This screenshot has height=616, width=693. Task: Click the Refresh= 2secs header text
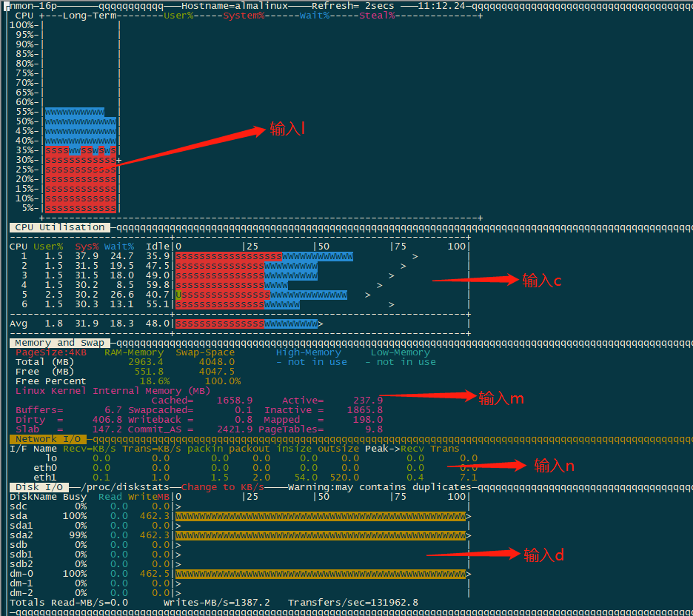pyautogui.click(x=352, y=6)
